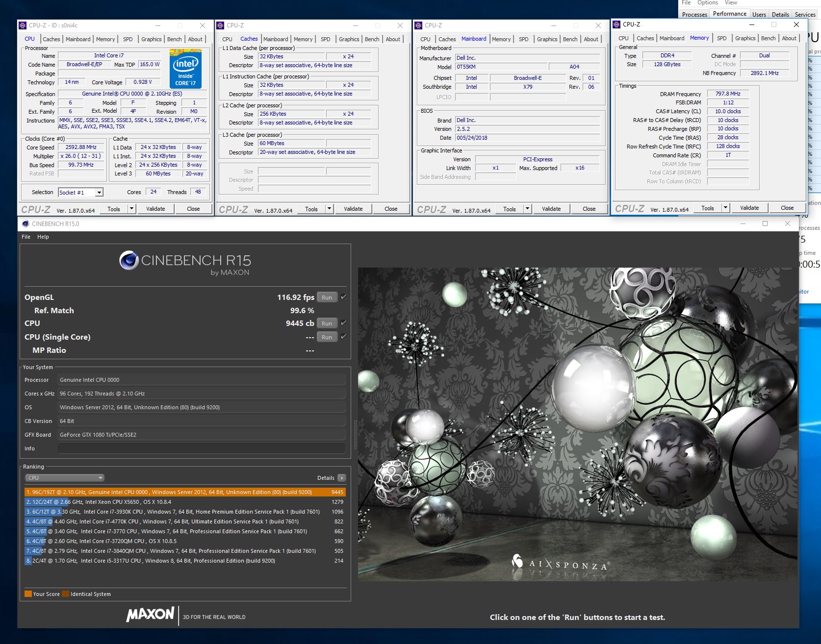Image resolution: width=821 pixels, height=644 pixels.
Task: Click the Maxon logo at the bottom
Action: click(150, 615)
